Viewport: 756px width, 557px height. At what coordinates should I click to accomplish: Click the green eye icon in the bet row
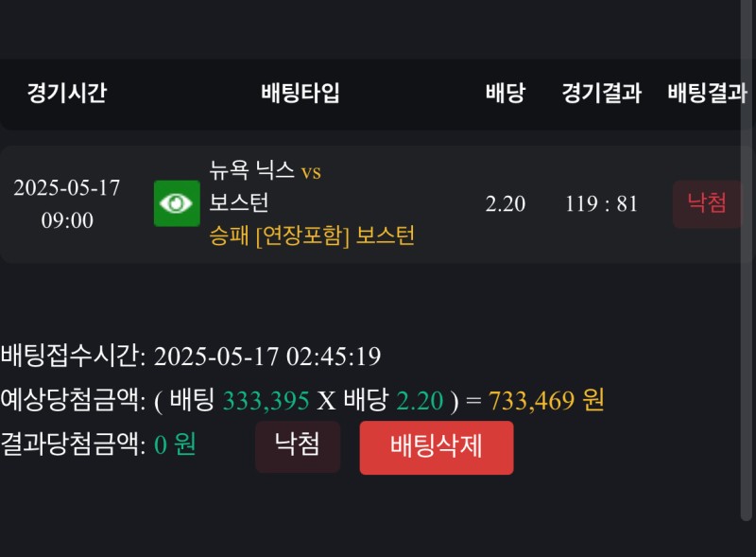coord(177,203)
